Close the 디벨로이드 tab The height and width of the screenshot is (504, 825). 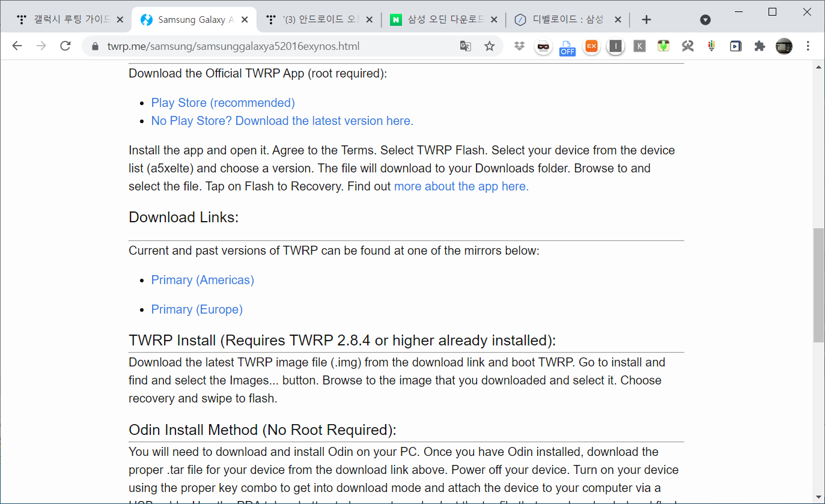pos(618,20)
